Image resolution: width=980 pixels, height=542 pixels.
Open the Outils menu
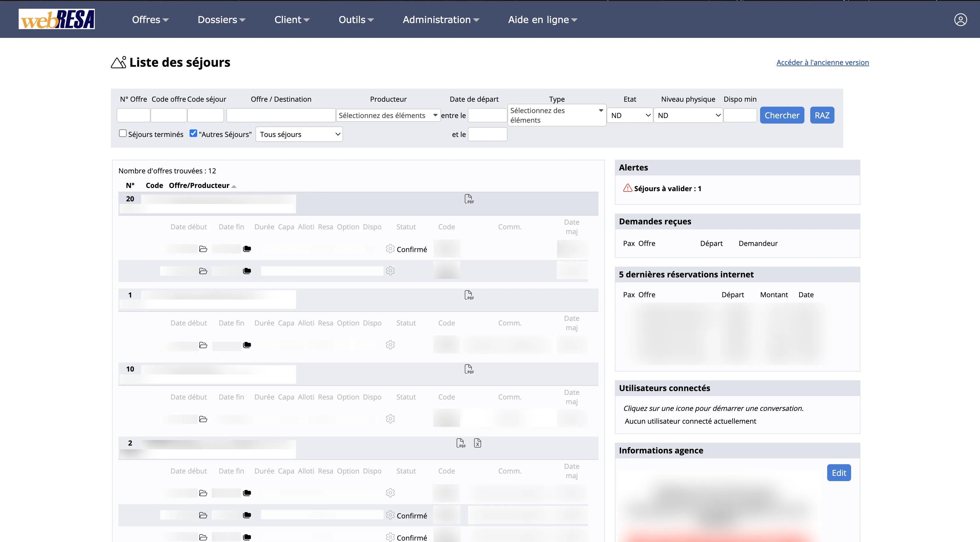tap(356, 20)
